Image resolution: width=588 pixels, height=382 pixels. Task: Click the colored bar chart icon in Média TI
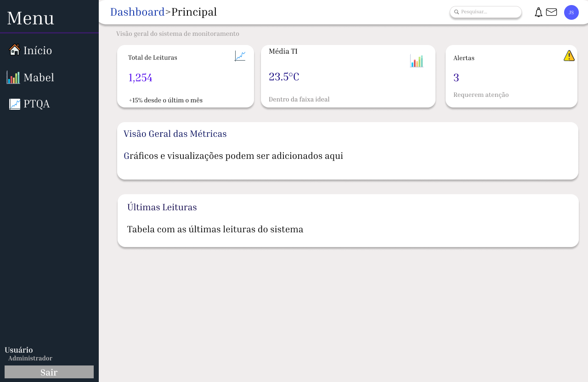point(416,61)
